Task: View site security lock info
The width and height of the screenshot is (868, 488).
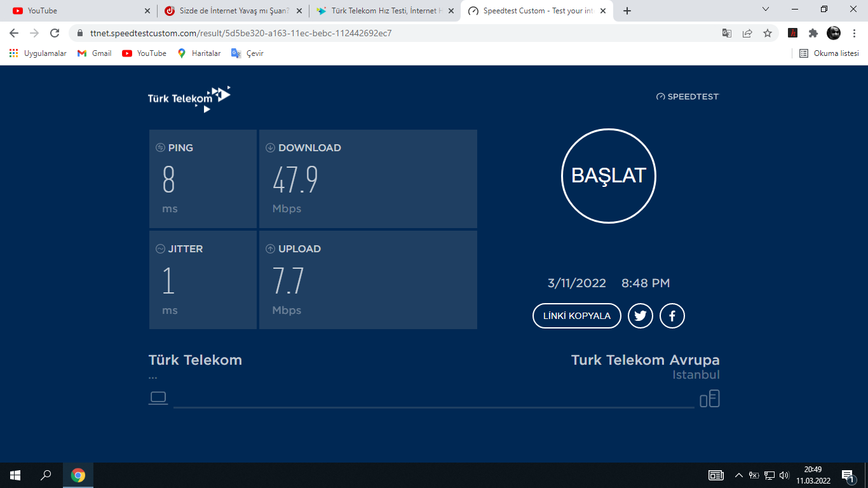Action: click(x=79, y=33)
